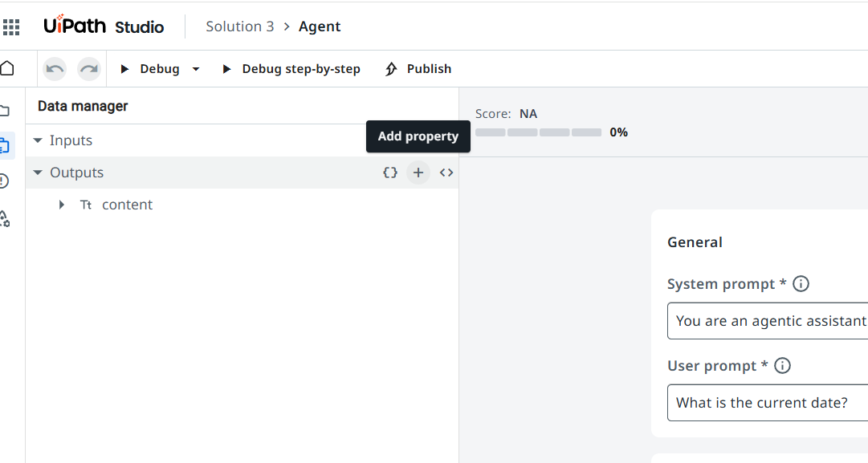Viewport: 868px width, 463px height.
Task: Click the Publish button
Action: [418, 69]
